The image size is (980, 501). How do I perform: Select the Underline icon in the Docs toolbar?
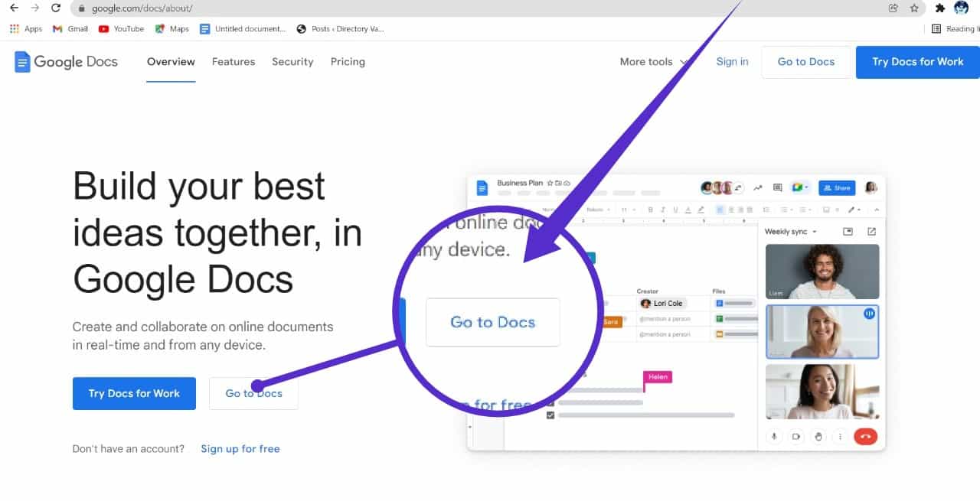point(676,210)
